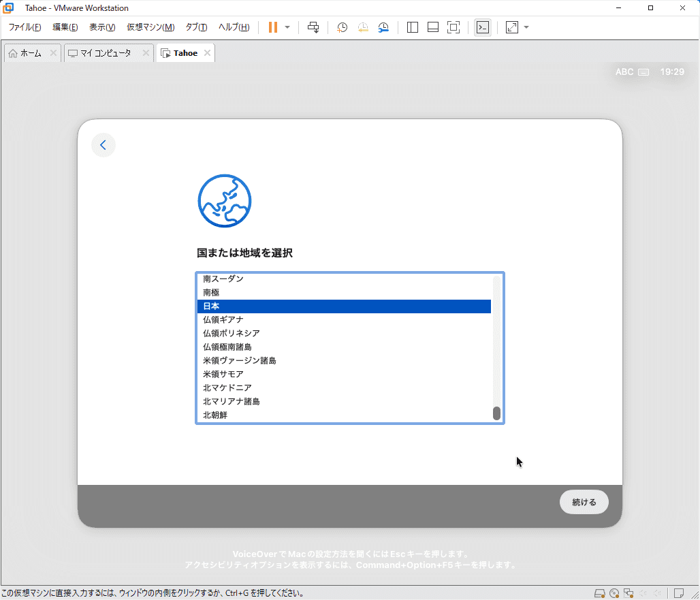Take a snapshot using the clock-plus icon
Image resolution: width=700 pixels, height=600 pixels.
342,27
